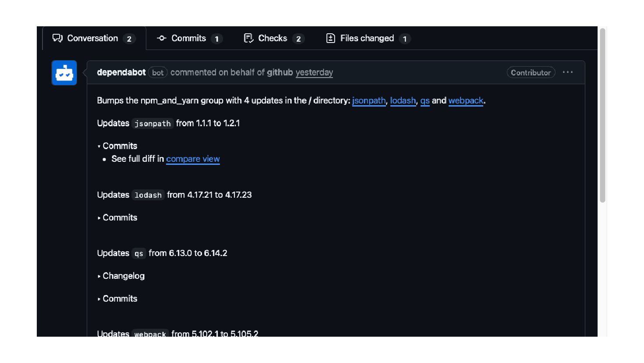Open the compare view link
The width and height of the screenshot is (644, 363).
193,159
